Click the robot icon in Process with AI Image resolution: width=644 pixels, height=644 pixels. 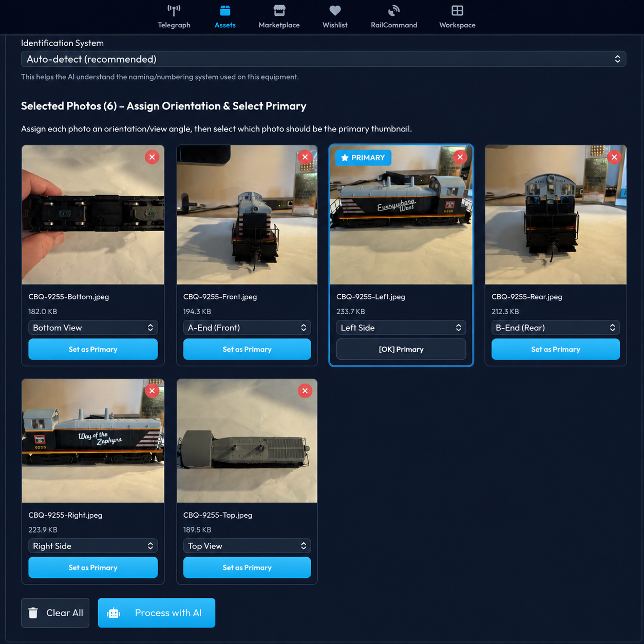[x=113, y=613]
